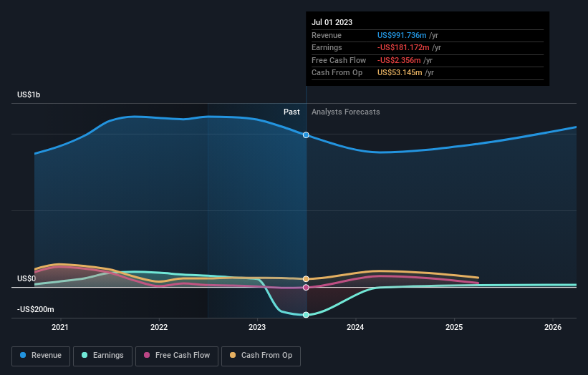Click the pink Free Cash Flow legend dot
This screenshot has width=588, height=375.
click(147, 355)
